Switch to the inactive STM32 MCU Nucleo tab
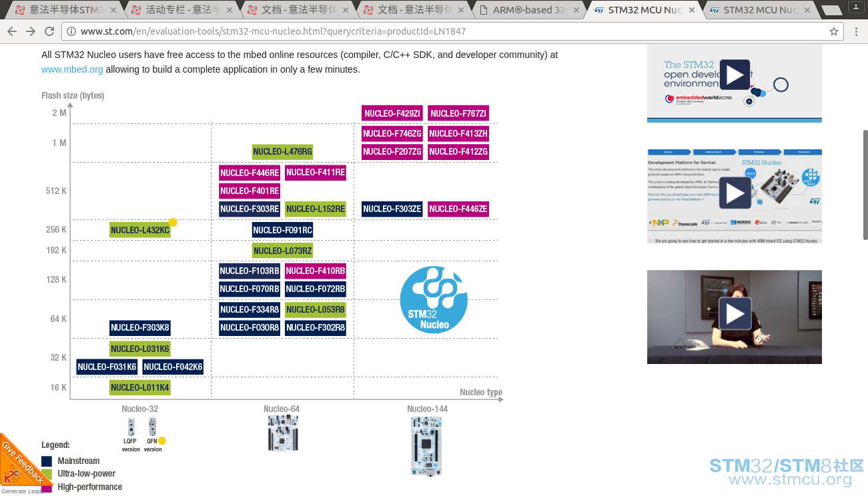This screenshot has width=868, height=496. coord(761,10)
